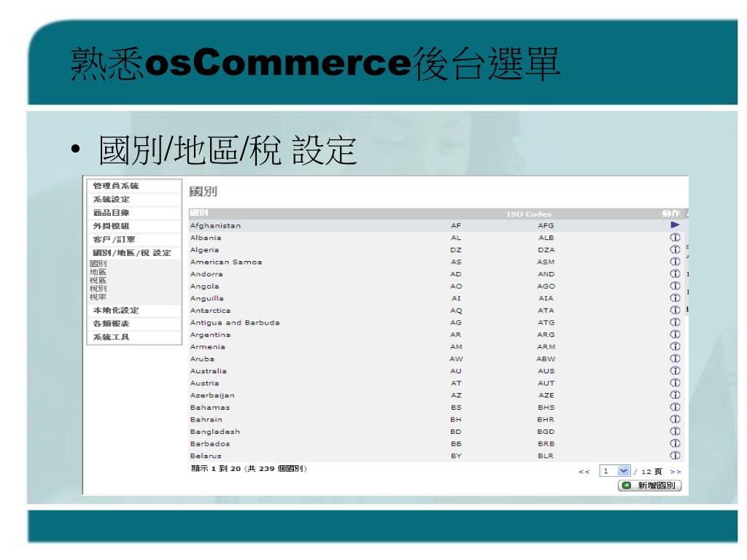Select the Austria country name
Viewport: 747px width, 560px height.
205,384
